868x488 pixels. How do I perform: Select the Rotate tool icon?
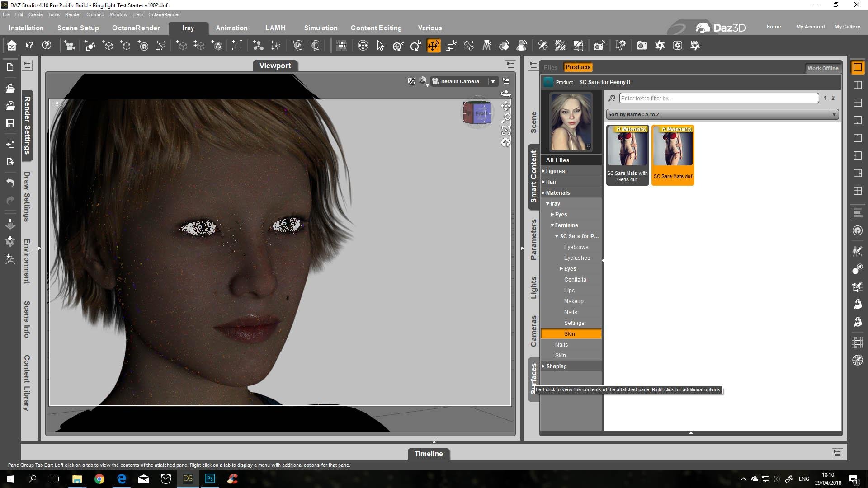415,46
